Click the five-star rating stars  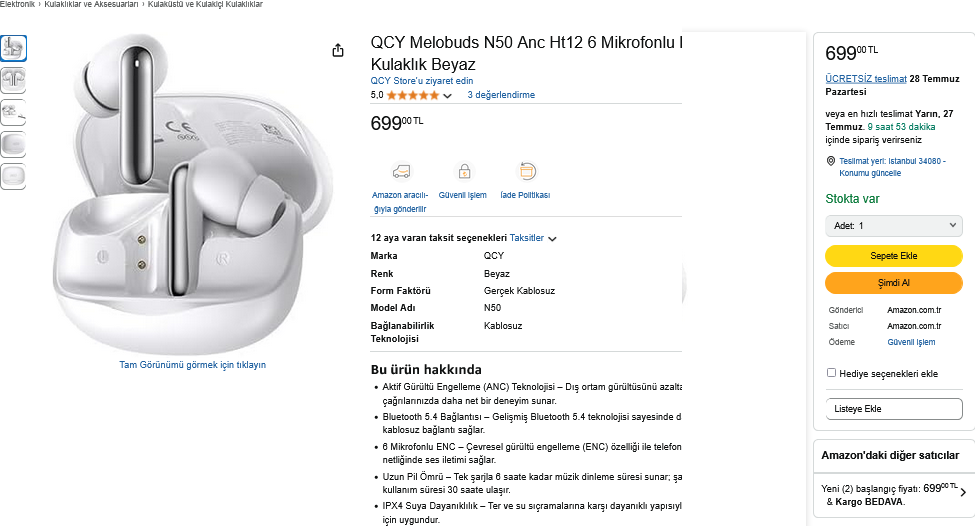point(413,95)
